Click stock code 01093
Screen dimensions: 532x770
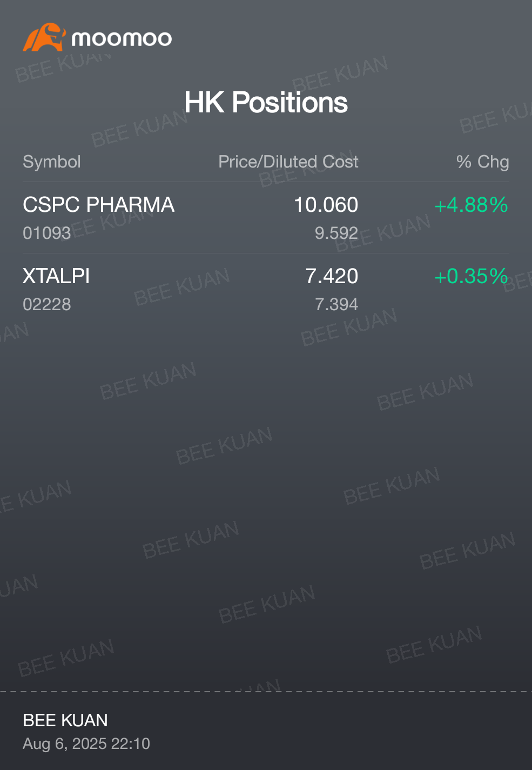coord(47,233)
